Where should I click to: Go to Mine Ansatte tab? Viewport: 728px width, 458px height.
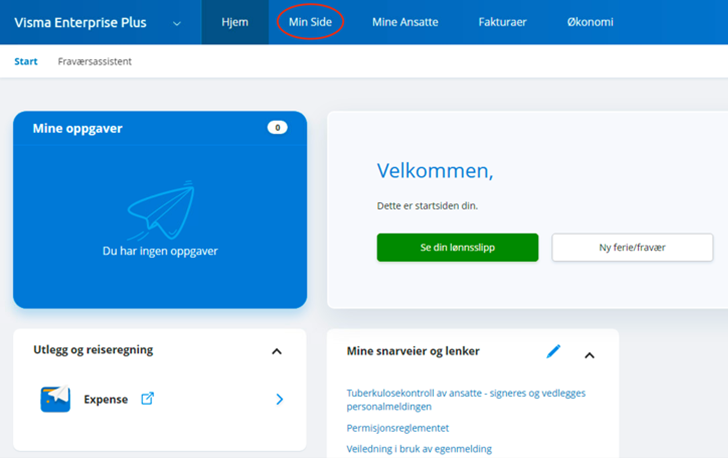[405, 22]
